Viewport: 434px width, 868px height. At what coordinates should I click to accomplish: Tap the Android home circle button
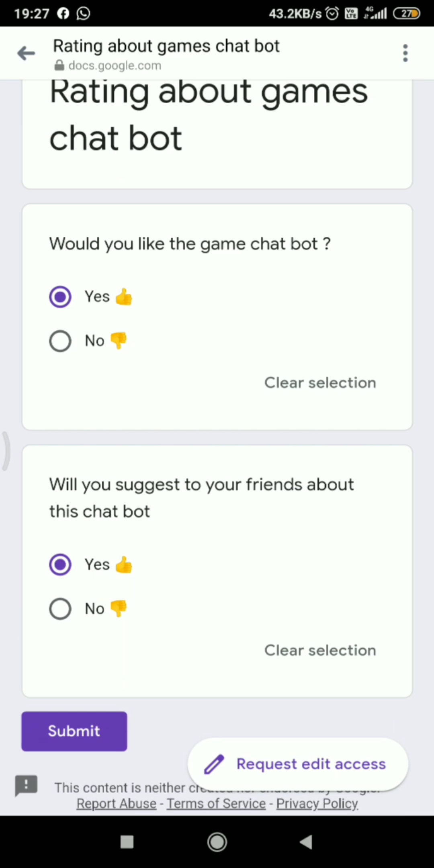pyautogui.click(x=217, y=842)
